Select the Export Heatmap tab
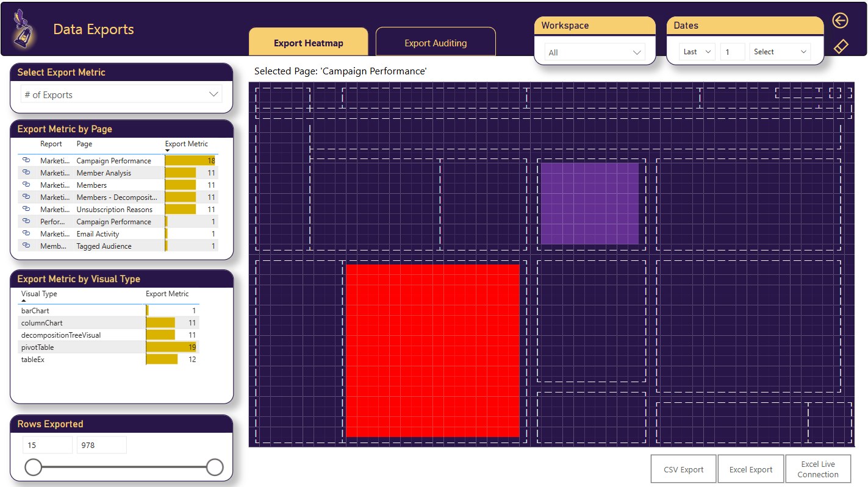This screenshot has width=868, height=487. 308,41
